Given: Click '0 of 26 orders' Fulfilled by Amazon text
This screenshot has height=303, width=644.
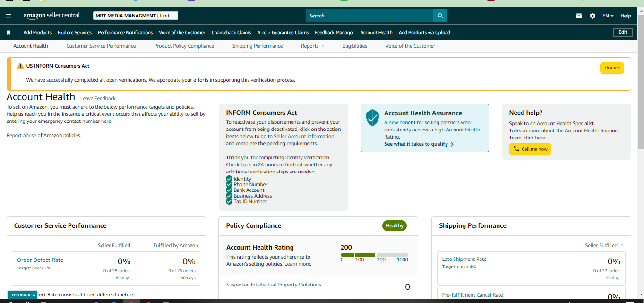Looking at the screenshot, I should point(182,271).
